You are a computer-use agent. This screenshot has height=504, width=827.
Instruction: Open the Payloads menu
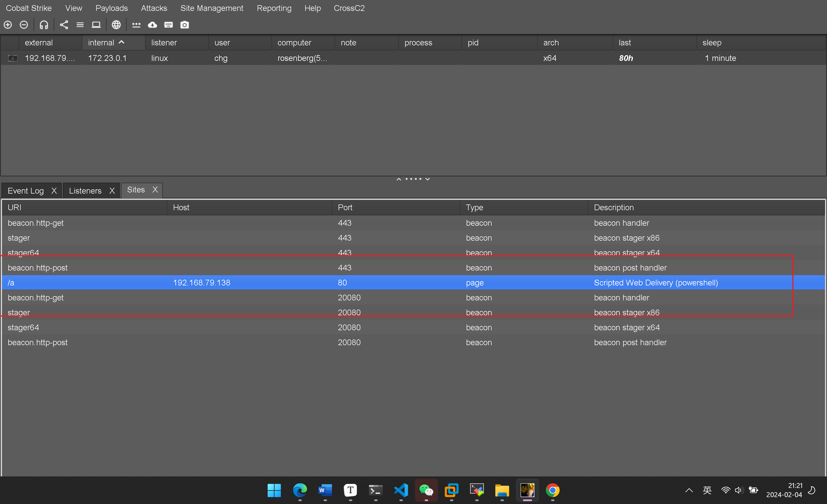click(x=111, y=8)
